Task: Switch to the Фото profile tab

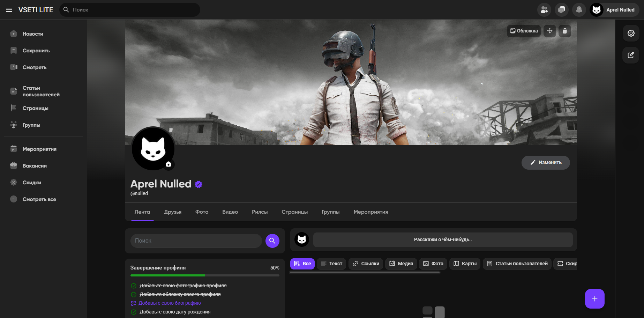Action: point(202,212)
